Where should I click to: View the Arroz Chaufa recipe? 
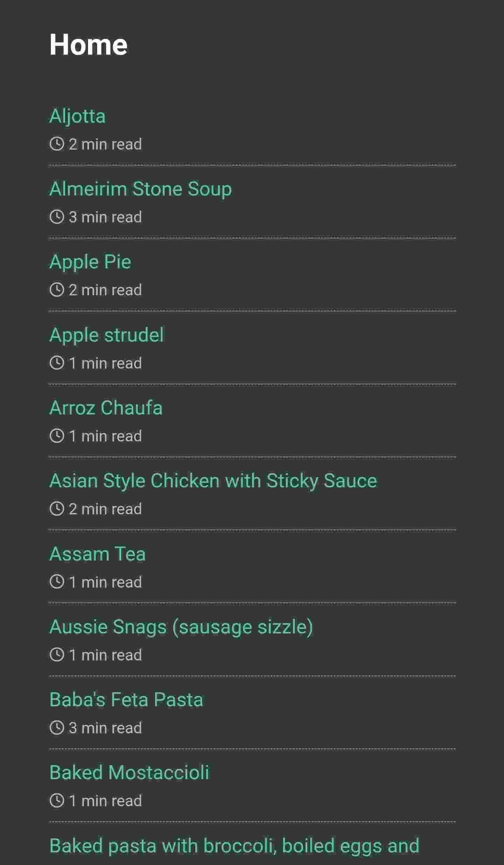click(106, 408)
